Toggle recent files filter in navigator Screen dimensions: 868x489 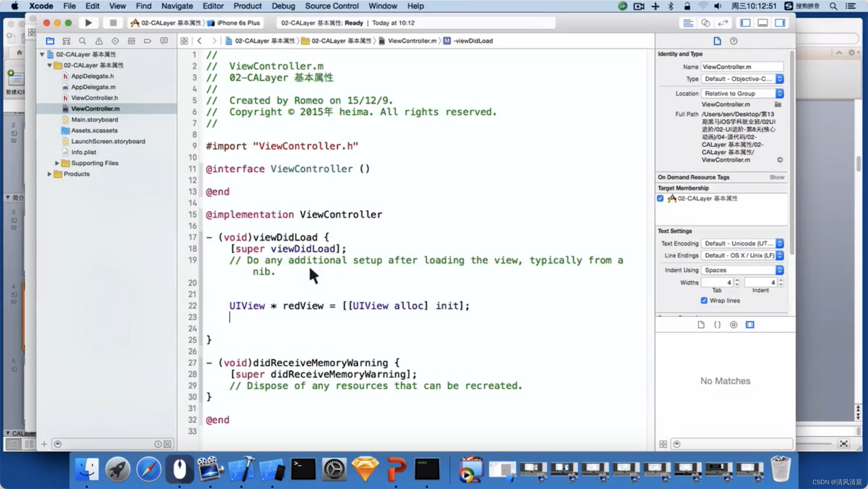click(x=158, y=444)
